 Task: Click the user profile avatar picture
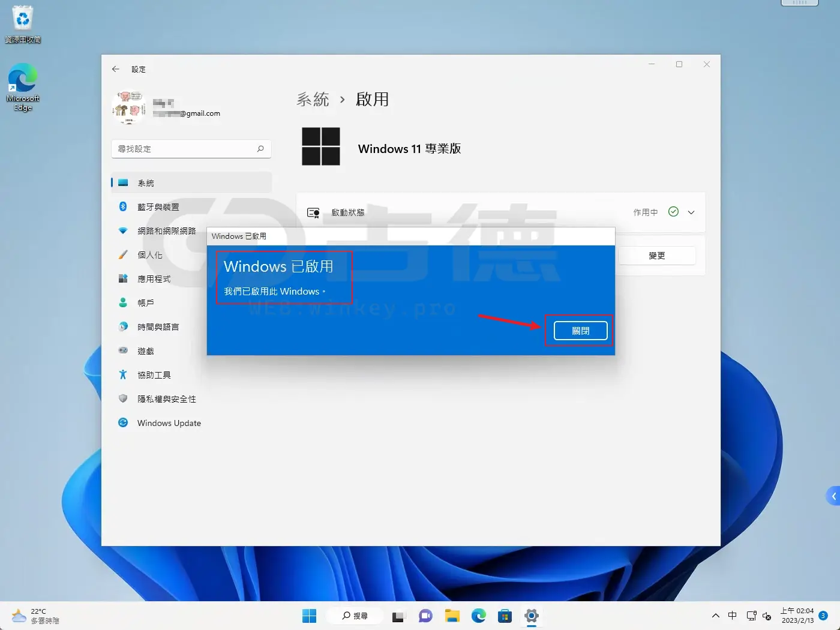click(128, 108)
